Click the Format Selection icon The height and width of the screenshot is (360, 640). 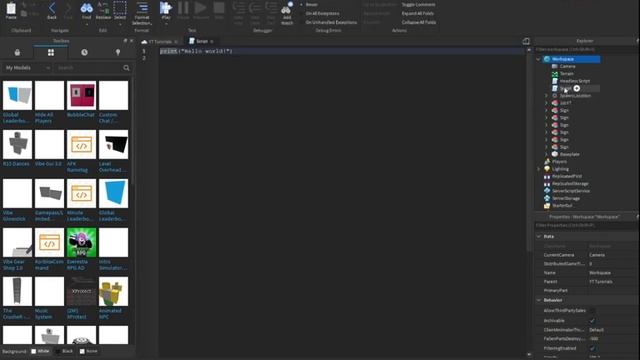coord(142,8)
